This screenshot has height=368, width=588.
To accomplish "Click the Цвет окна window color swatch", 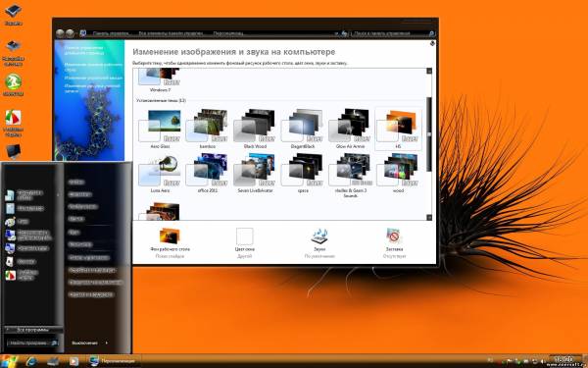I will [x=244, y=237].
